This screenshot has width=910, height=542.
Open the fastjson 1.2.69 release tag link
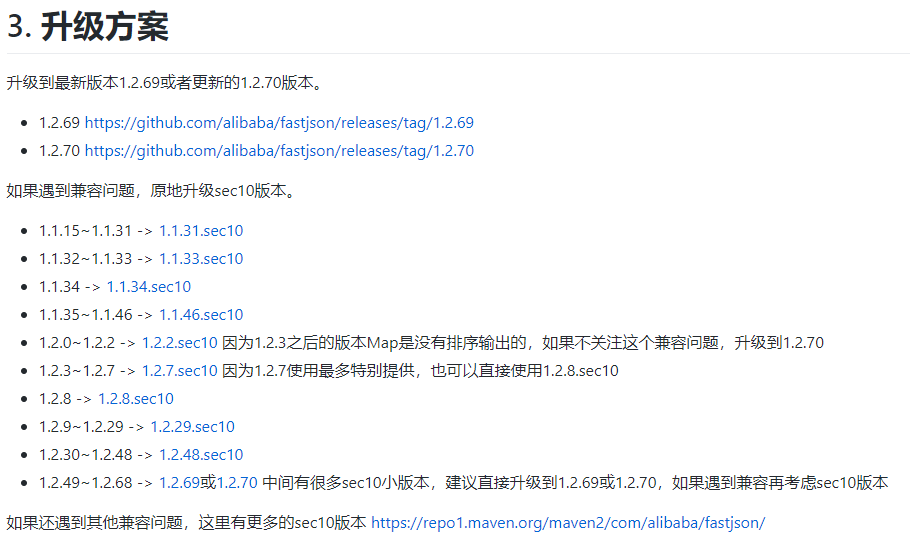pyautogui.click(x=279, y=123)
